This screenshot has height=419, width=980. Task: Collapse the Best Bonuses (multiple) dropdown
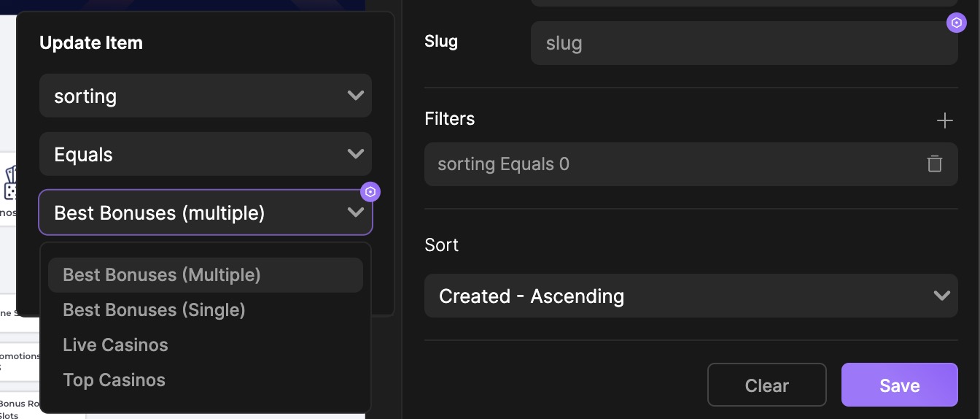[x=206, y=212]
